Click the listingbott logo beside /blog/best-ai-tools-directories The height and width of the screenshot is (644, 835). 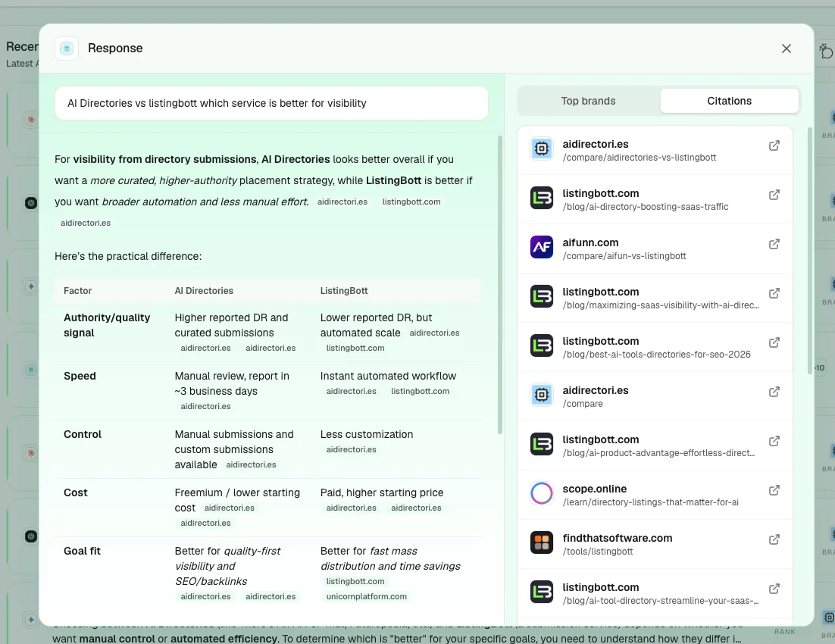coord(542,345)
